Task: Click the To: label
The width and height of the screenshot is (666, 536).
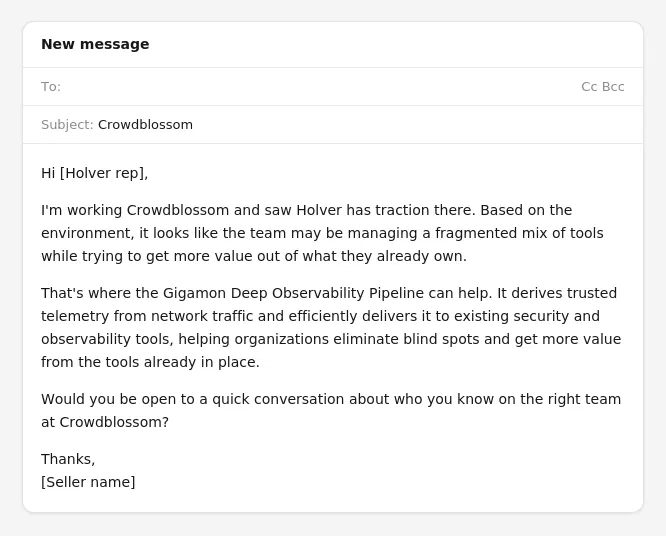Action: click(x=51, y=87)
